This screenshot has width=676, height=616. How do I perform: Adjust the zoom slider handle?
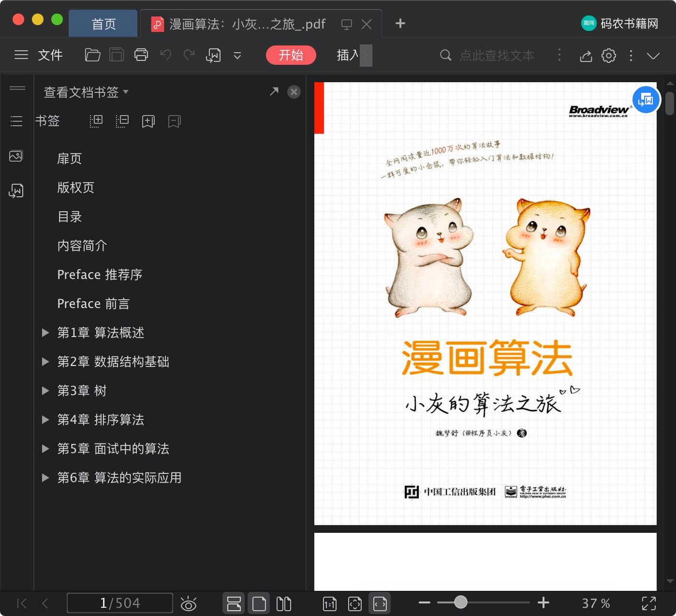[x=461, y=602]
